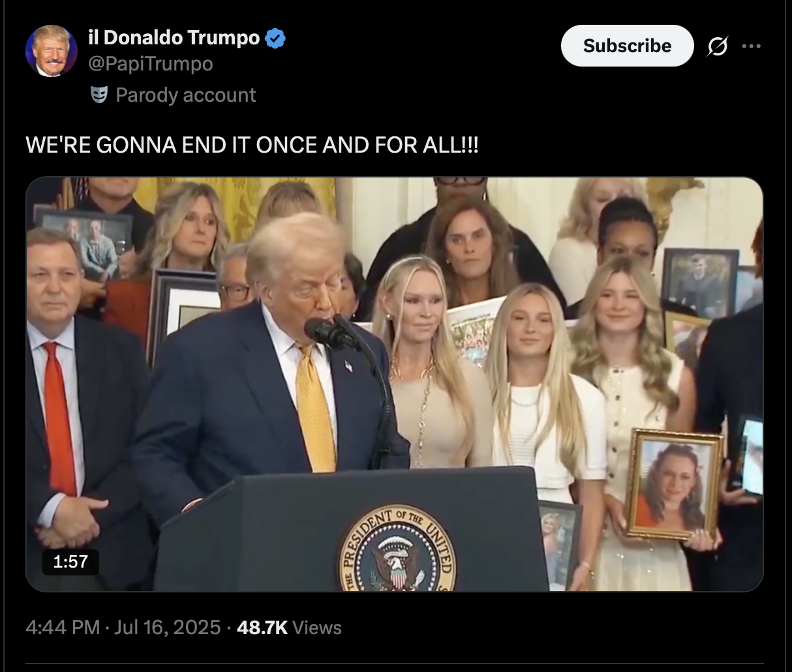
Task: Click the speaker's yellow tie in video
Action: [x=316, y=408]
